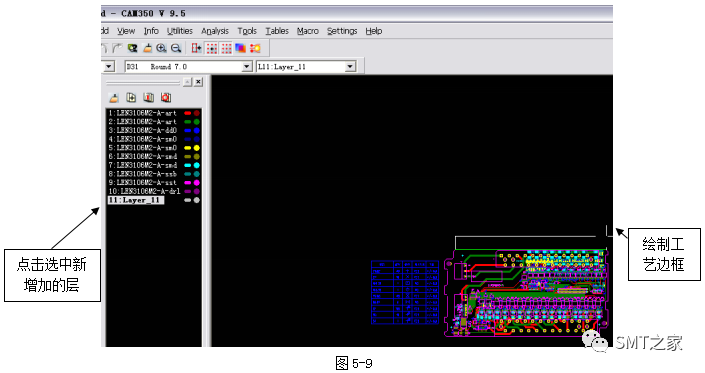
Task: Open the L11:Layer_11 layer dropdown
Action: point(350,67)
